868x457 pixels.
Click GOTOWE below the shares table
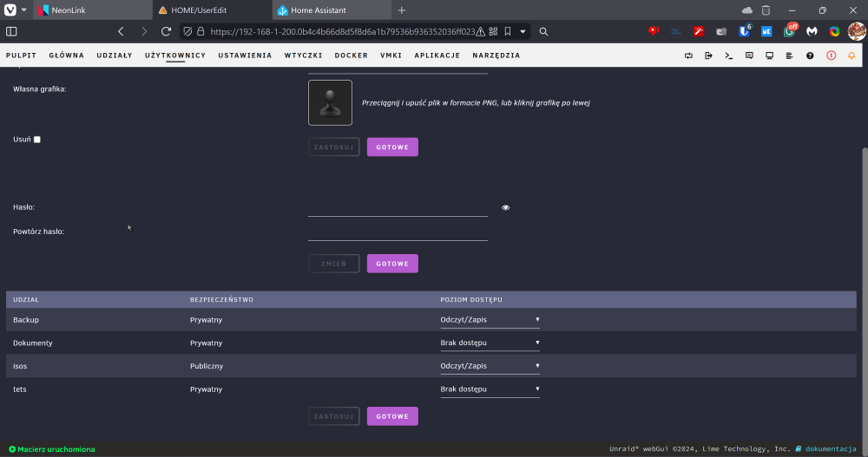tap(392, 416)
